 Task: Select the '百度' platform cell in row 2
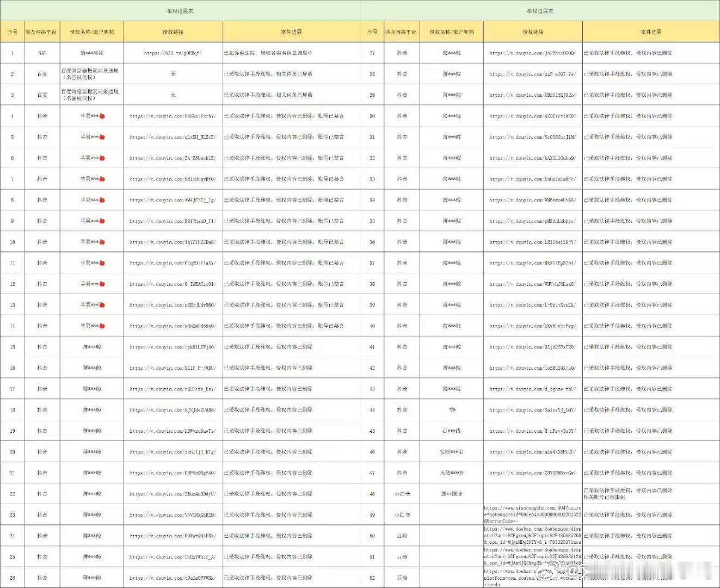42,73
